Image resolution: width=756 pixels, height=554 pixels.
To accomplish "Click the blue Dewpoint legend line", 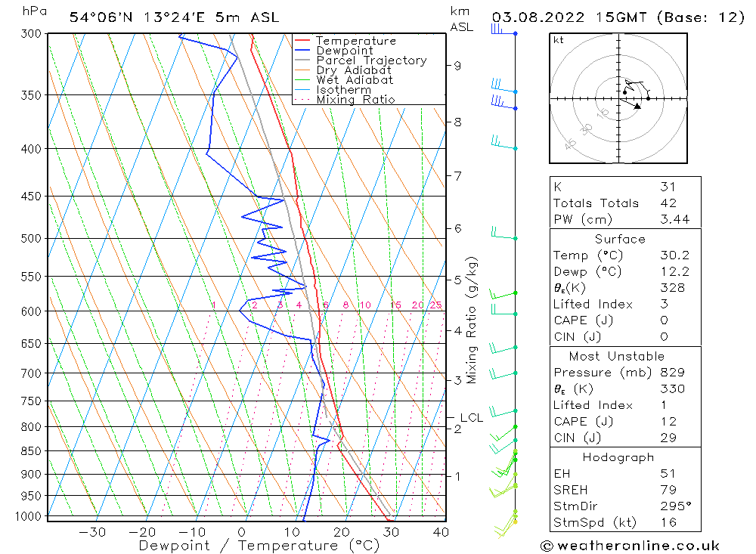I will pyautogui.click(x=302, y=50).
